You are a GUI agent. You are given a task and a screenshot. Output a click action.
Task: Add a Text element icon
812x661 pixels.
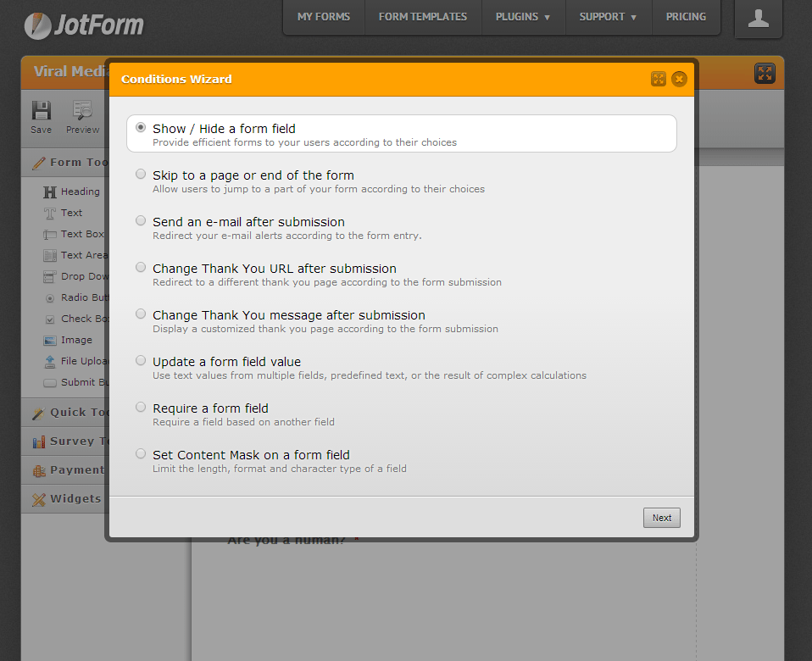point(50,214)
